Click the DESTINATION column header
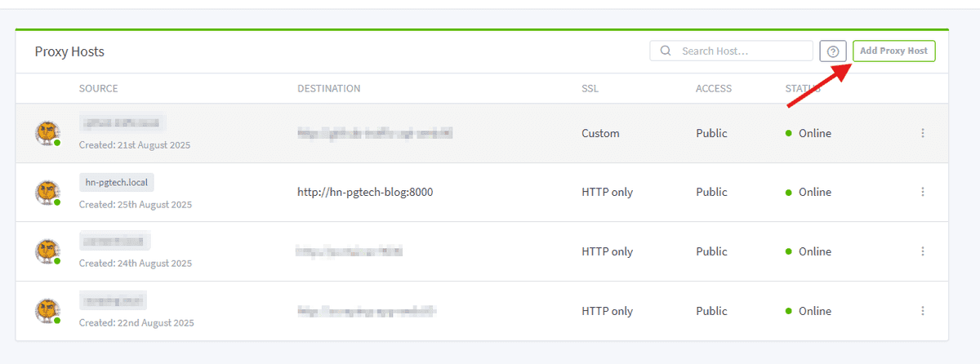 click(328, 88)
